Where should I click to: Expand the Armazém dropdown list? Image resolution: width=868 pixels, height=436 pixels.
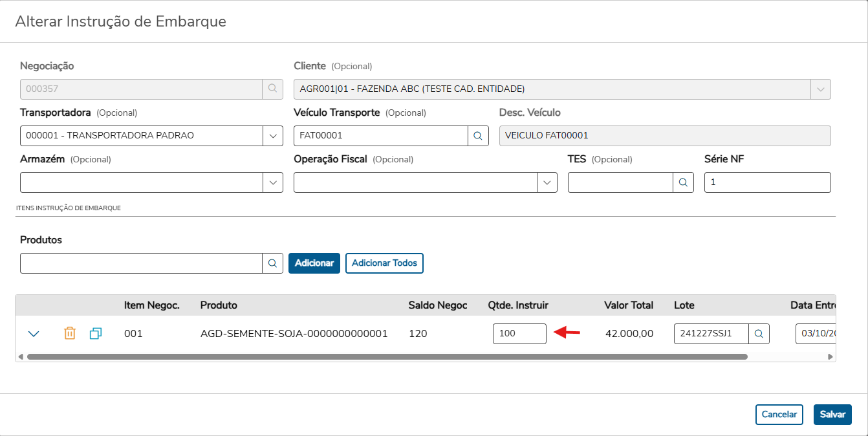click(x=272, y=182)
